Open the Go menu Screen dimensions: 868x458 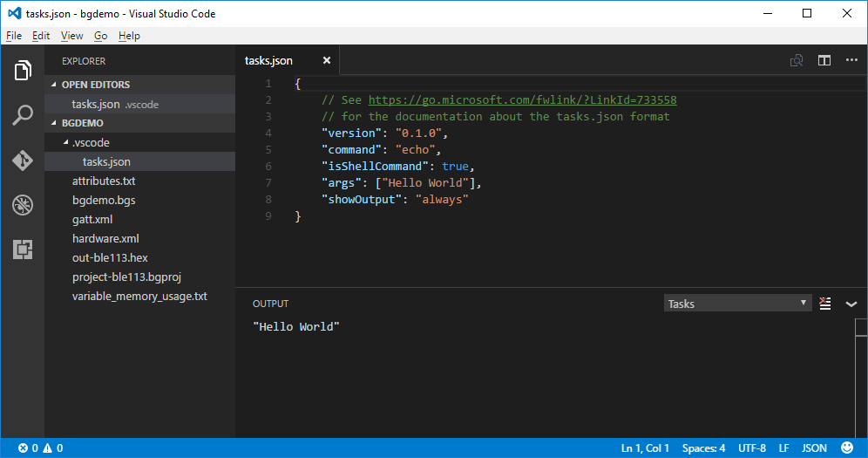101,36
